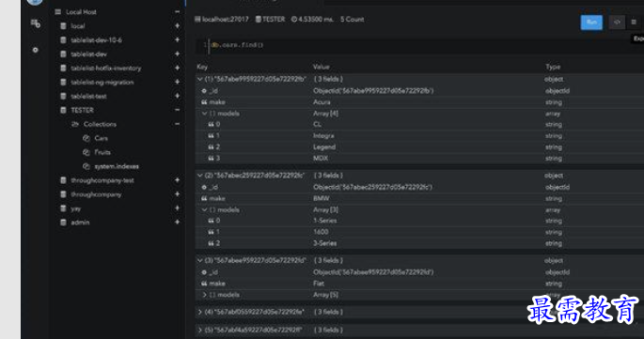This screenshot has height=339, width=644.
Task: Expand the local database with plus
Action: point(178,26)
